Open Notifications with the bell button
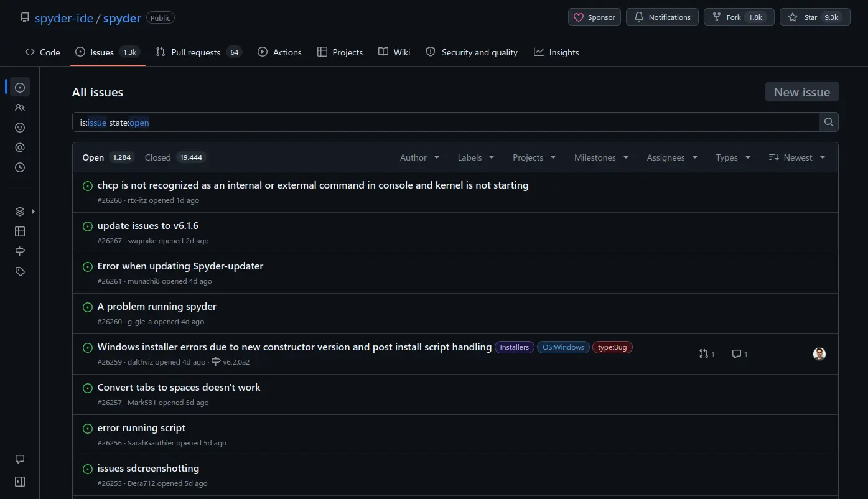This screenshot has width=868, height=499. click(x=662, y=17)
